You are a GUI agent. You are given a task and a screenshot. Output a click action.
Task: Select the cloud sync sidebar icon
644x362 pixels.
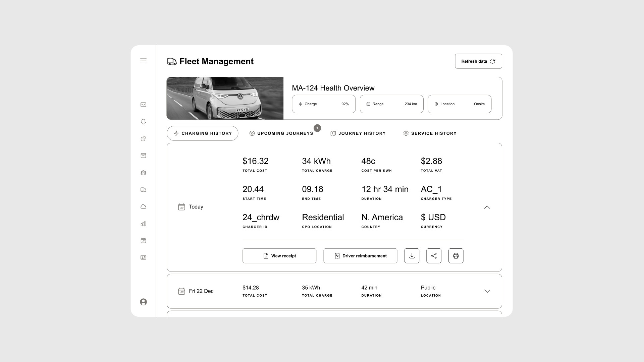tap(144, 206)
